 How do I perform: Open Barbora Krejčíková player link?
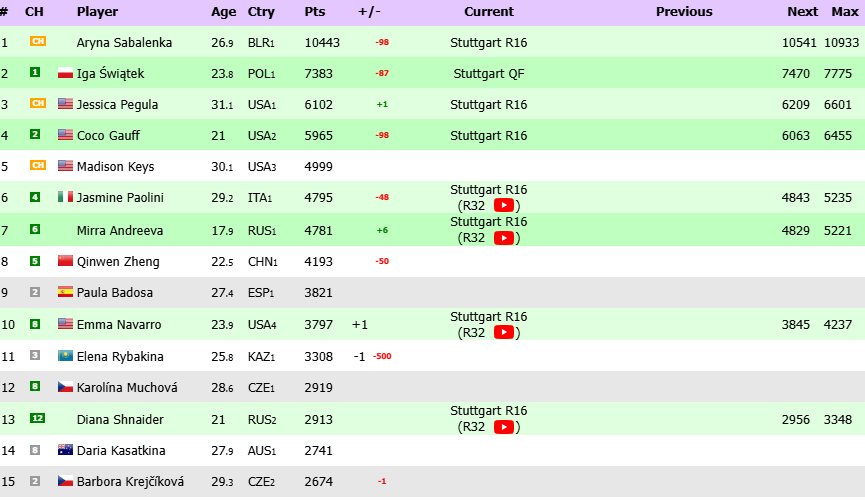pyautogui.click(x=130, y=481)
